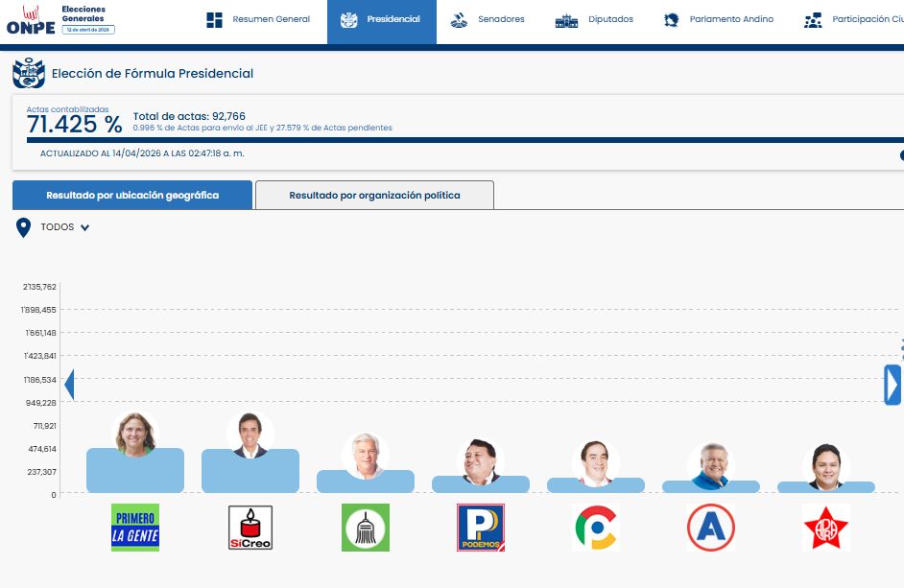
Task: Click the 71.425 % percentage value
Action: 74,125
